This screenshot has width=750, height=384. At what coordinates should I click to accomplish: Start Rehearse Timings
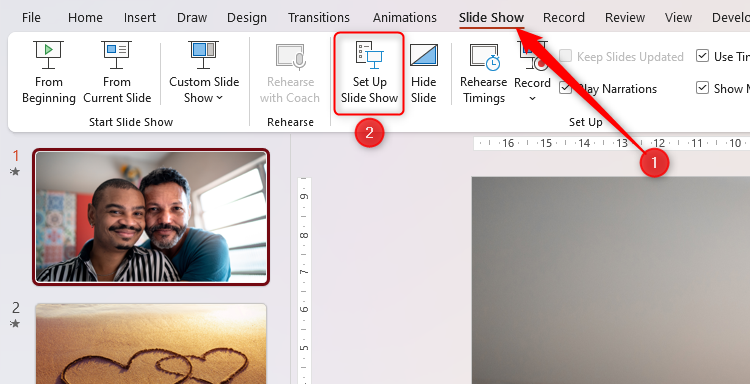click(x=484, y=73)
